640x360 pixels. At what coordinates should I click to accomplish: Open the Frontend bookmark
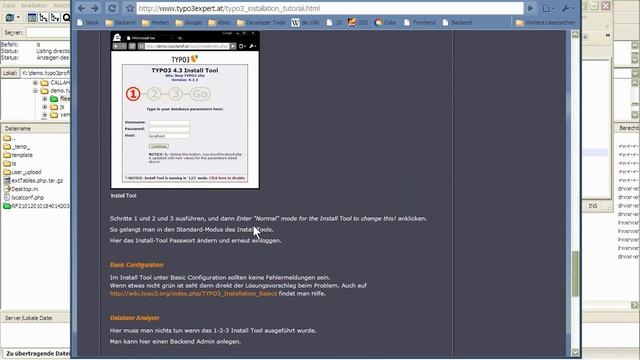click(420, 22)
